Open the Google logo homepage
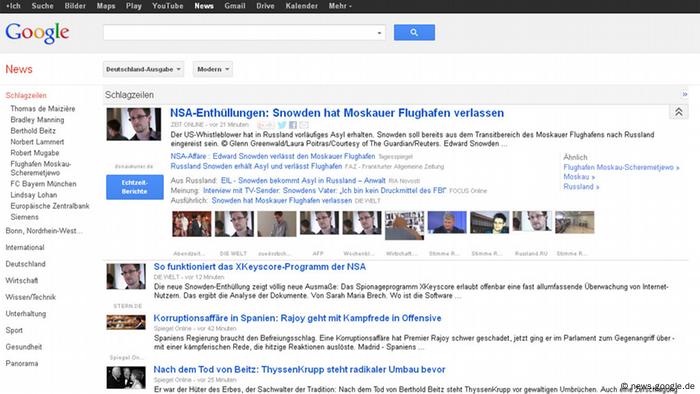 point(38,33)
